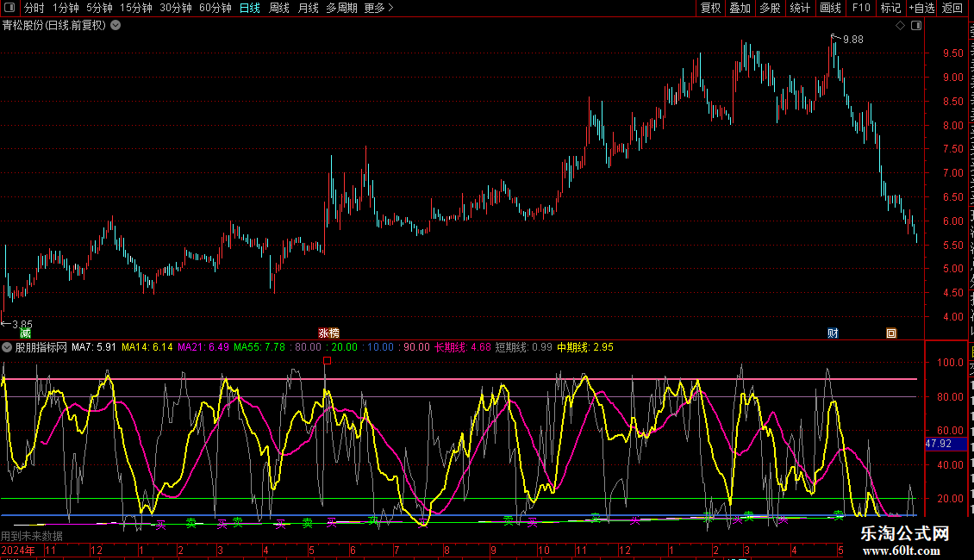Click the 2024年 date label on timeline
Viewport: 974px width, 560px height.
[18, 550]
